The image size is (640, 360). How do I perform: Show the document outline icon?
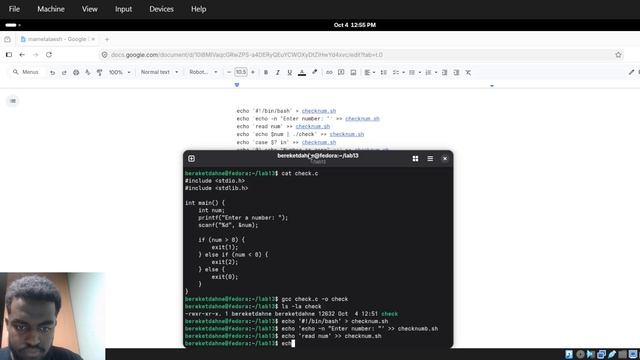[13, 101]
